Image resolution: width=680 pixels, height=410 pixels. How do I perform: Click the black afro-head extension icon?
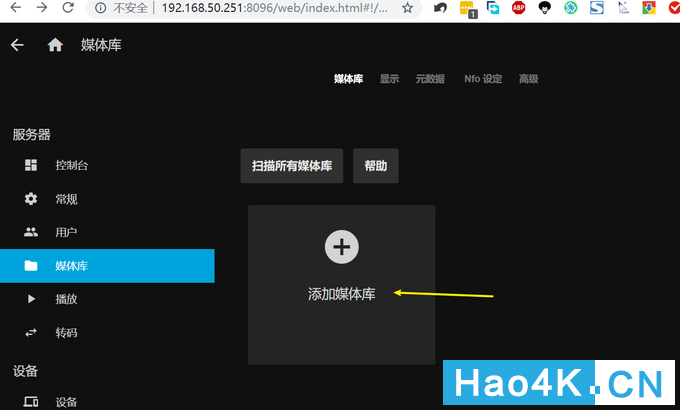[x=545, y=8]
